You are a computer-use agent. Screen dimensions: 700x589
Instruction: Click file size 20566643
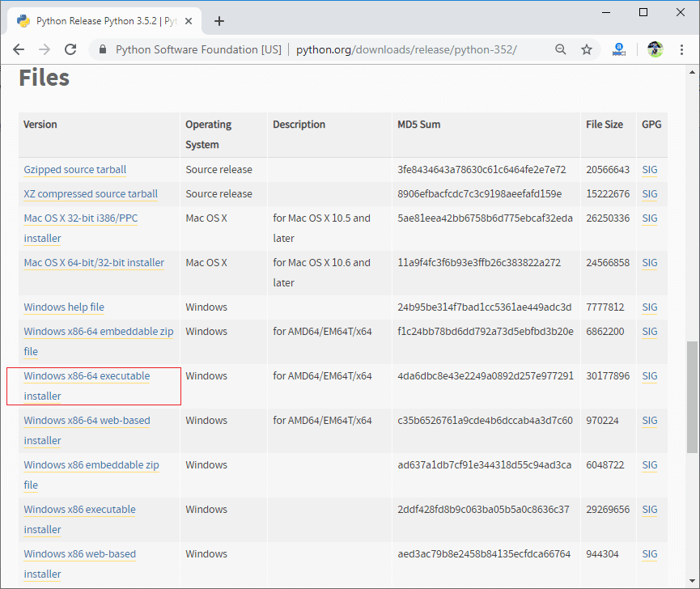point(608,170)
